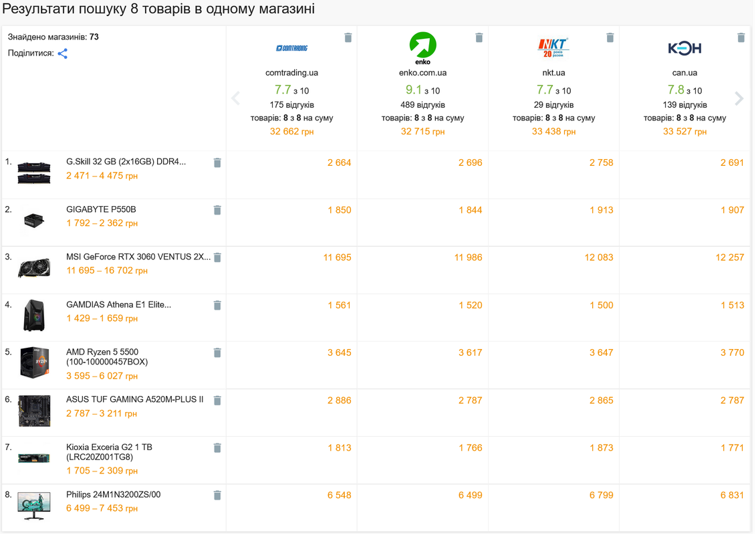Delete ASUS TUF GAMING A520M-PLUS II item
This screenshot has width=756, height=535.
217,401
